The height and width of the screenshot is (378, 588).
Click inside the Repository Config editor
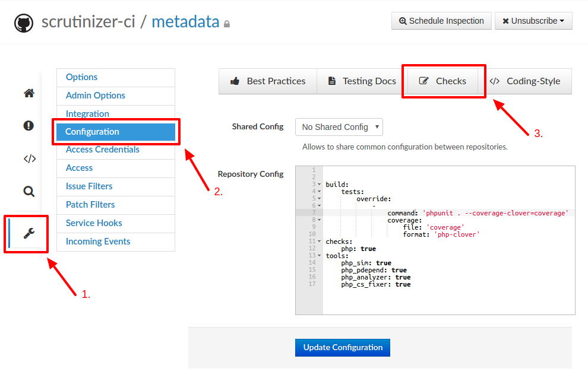435,240
